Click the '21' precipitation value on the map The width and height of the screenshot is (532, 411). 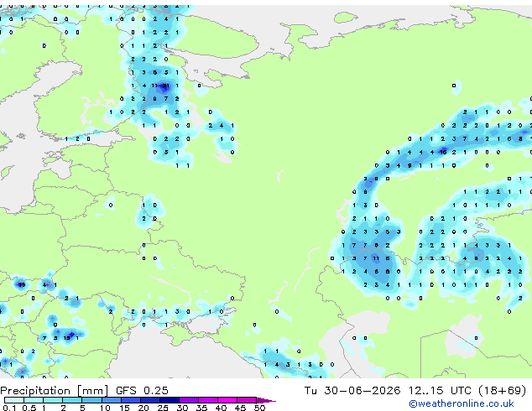coord(166,86)
